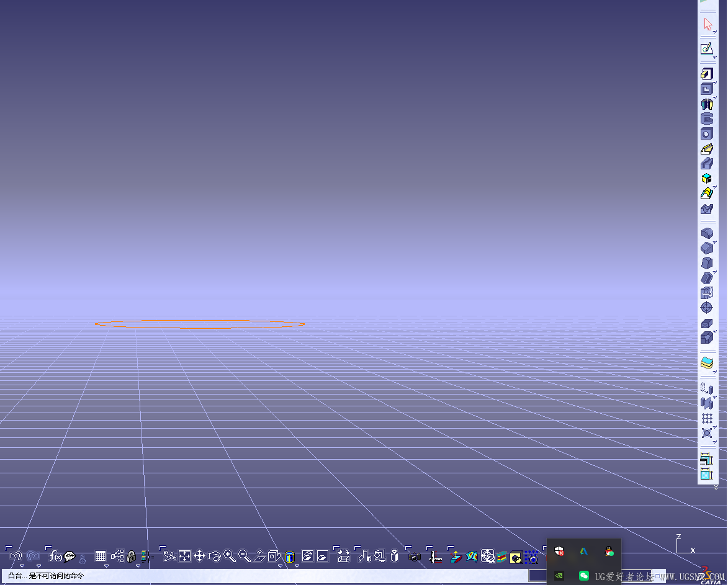Expand the right toolbar overflow chevron
Screen dimensions: 728x585
[716, 487]
